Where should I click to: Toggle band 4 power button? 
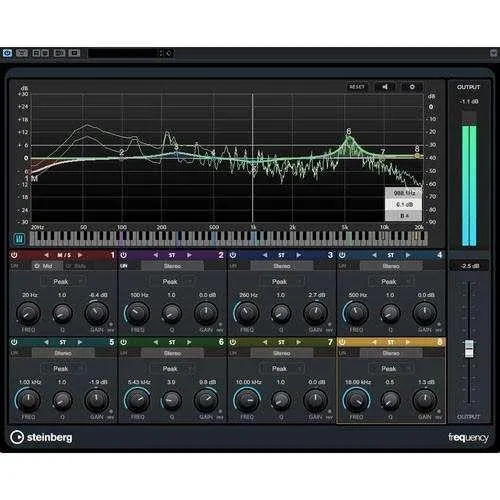[342, 255]
